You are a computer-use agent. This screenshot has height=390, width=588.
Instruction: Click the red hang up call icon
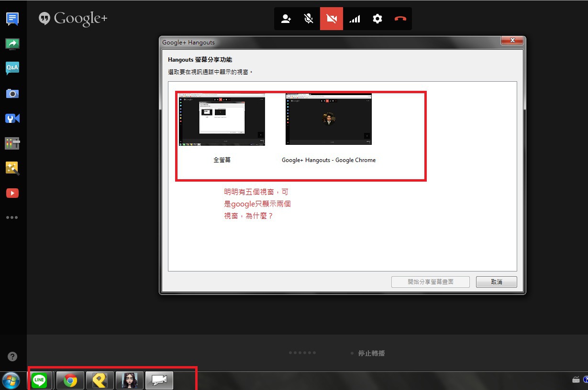[x=400, y=19]
